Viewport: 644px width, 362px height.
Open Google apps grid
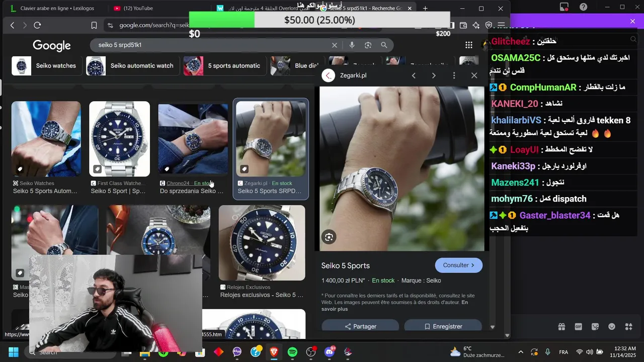coord(469,45)
